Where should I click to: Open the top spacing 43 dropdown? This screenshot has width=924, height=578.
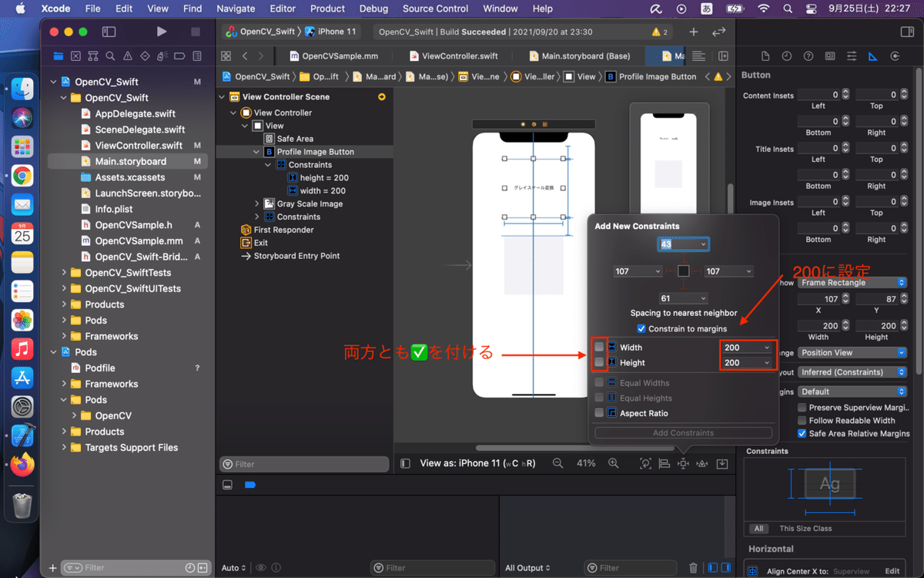[703, 244]
